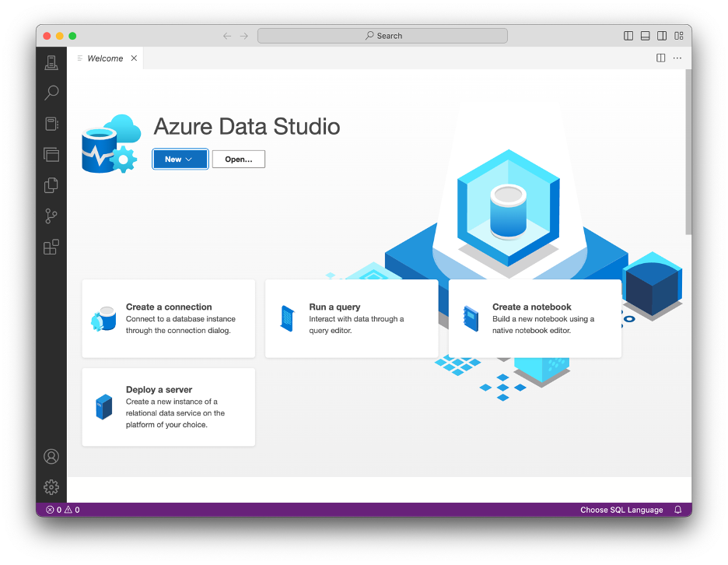
Task: Click the Open button
Action: coord(238,159)
